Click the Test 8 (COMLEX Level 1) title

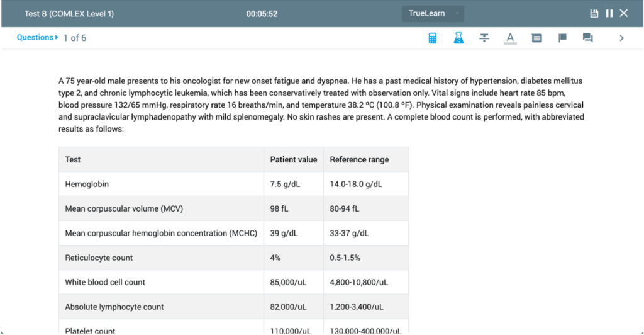pos(69,14)
